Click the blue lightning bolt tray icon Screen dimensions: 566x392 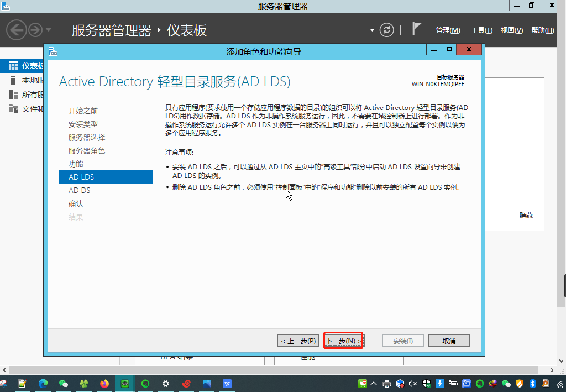click(x=439, y=384)
